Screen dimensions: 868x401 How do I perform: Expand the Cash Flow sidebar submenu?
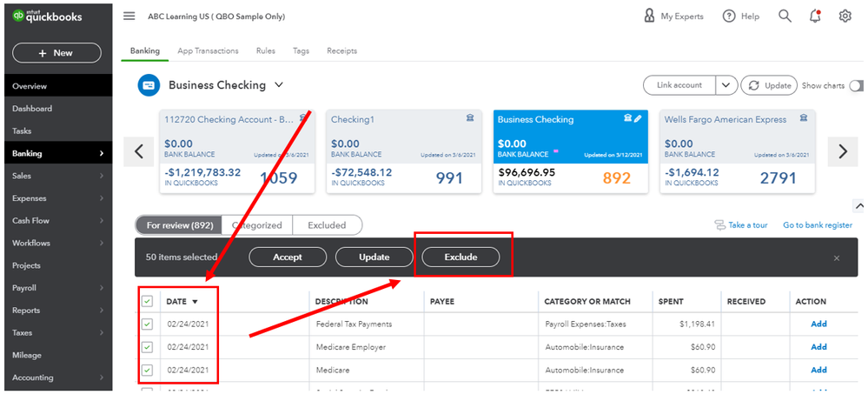click(x=102, y=220)
